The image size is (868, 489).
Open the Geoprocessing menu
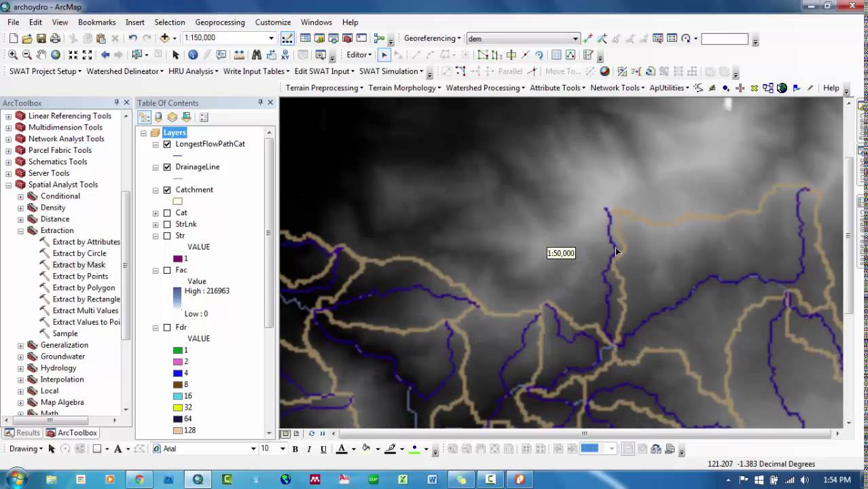pyautogui.click(x=220, y=22)
